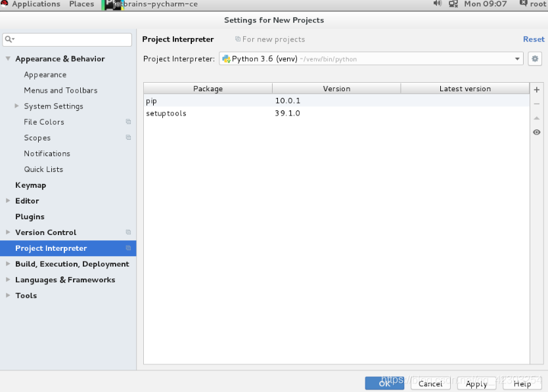
Task: Add a package with plus icon
Action: click(536, 90)
